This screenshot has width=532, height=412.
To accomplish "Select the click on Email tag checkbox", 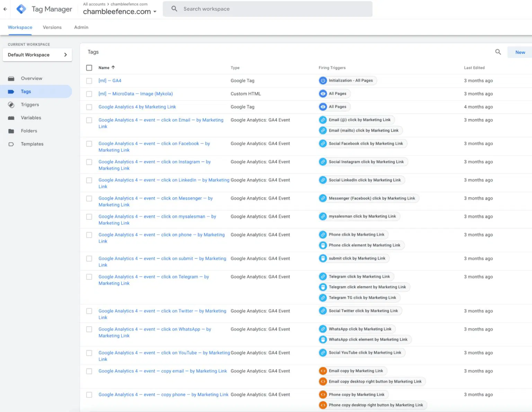I will tap(89, 120).
